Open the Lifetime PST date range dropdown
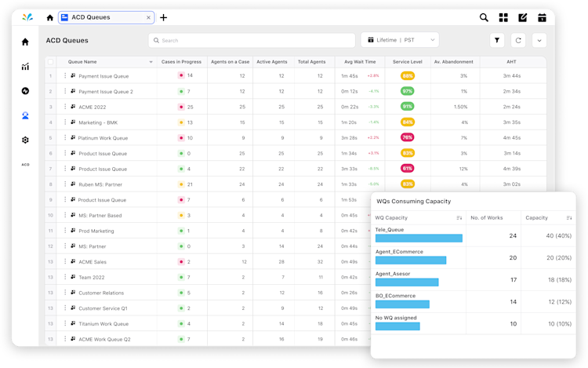 [400, 40]
